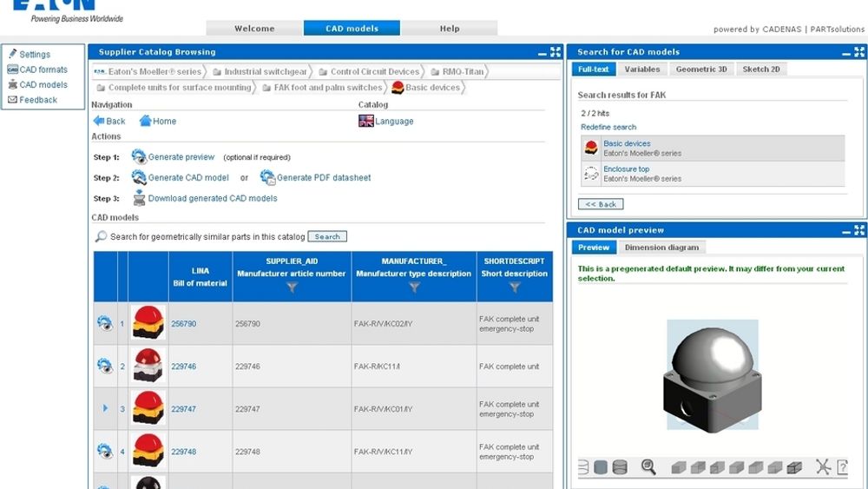The height and width of the screenshot is (489, 868).
Task: Select the dark outlined isometric view cube
Action: pos(794,467)
